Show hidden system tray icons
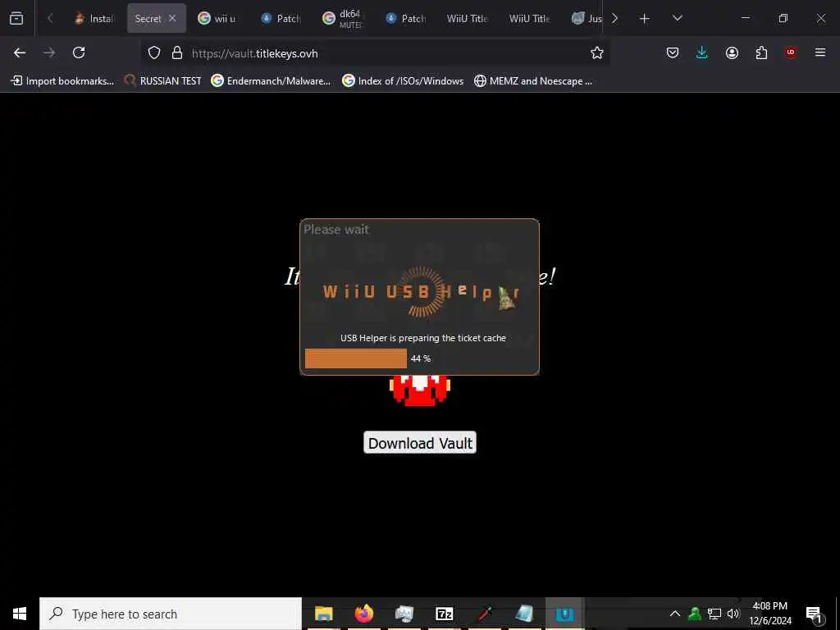This screenshot has width=840, height=630. tap(675, 614)
